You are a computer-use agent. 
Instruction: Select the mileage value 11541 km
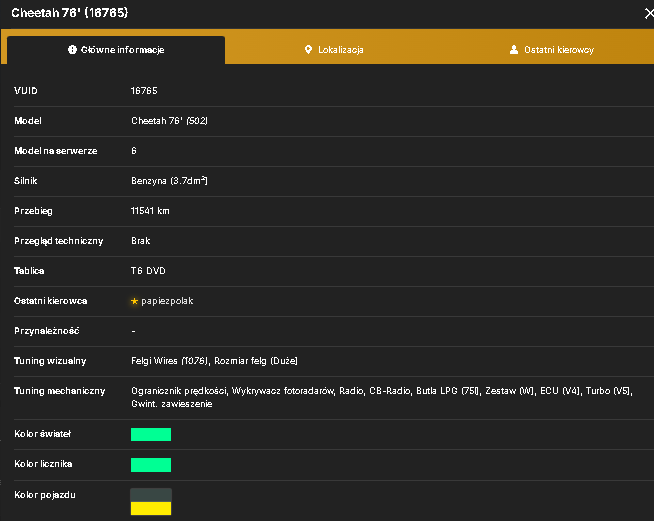(x=150, y=211)
